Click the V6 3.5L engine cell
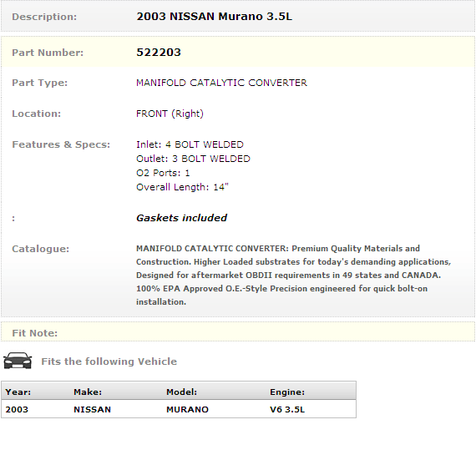This screenshot has width=476, height=455. (287, 409)
